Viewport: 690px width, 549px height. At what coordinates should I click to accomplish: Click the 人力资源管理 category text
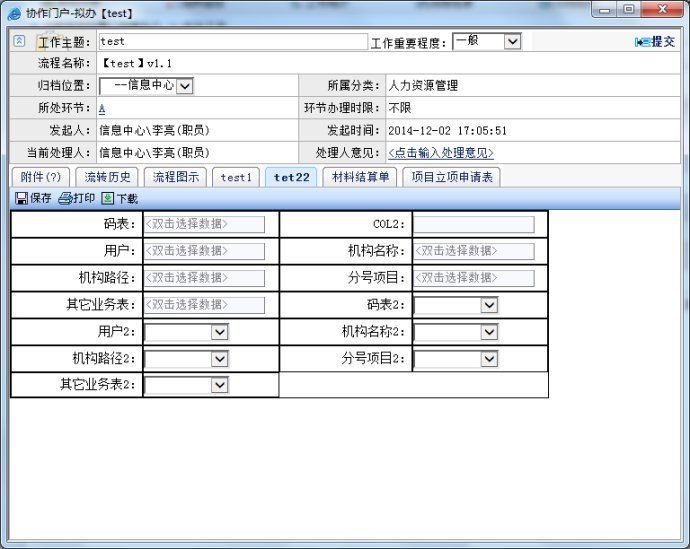[423, 85]
